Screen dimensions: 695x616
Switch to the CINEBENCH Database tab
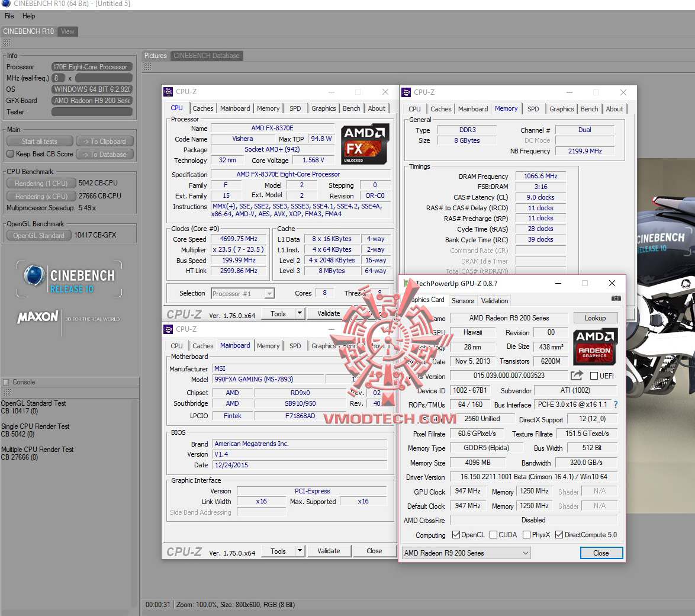pos(207,56)
